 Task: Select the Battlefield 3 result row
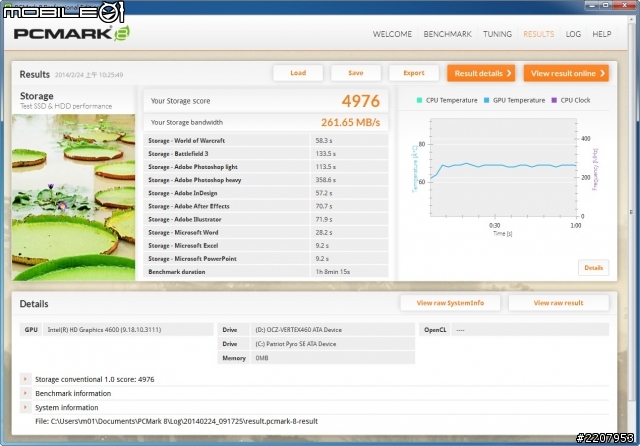[266, 153]
